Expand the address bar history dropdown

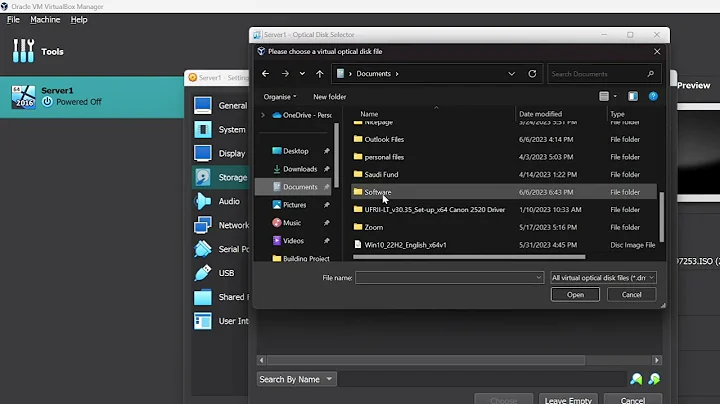(512, 73)
